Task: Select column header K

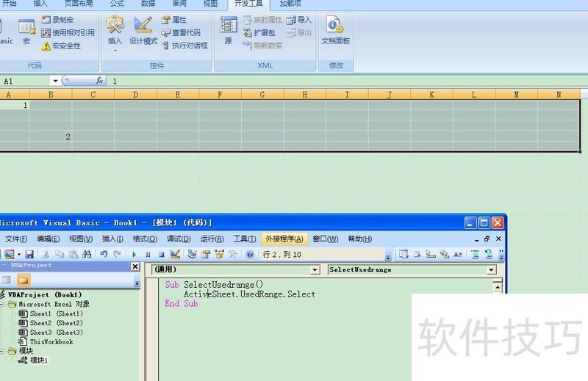Action: (431, 95)
